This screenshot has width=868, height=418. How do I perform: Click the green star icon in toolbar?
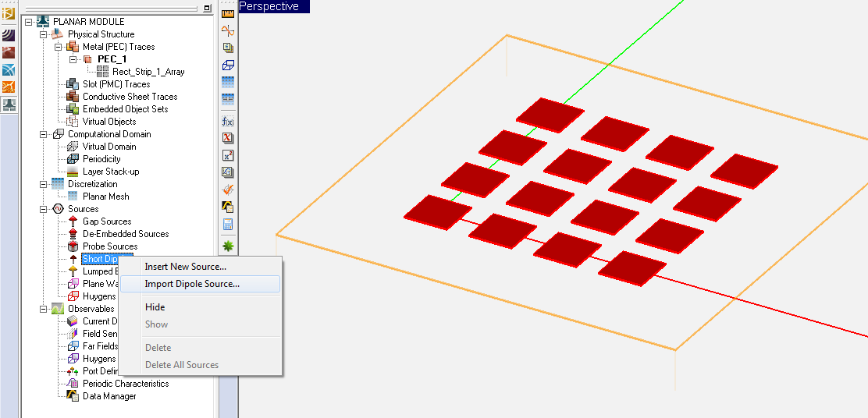(x=228, y=246)
